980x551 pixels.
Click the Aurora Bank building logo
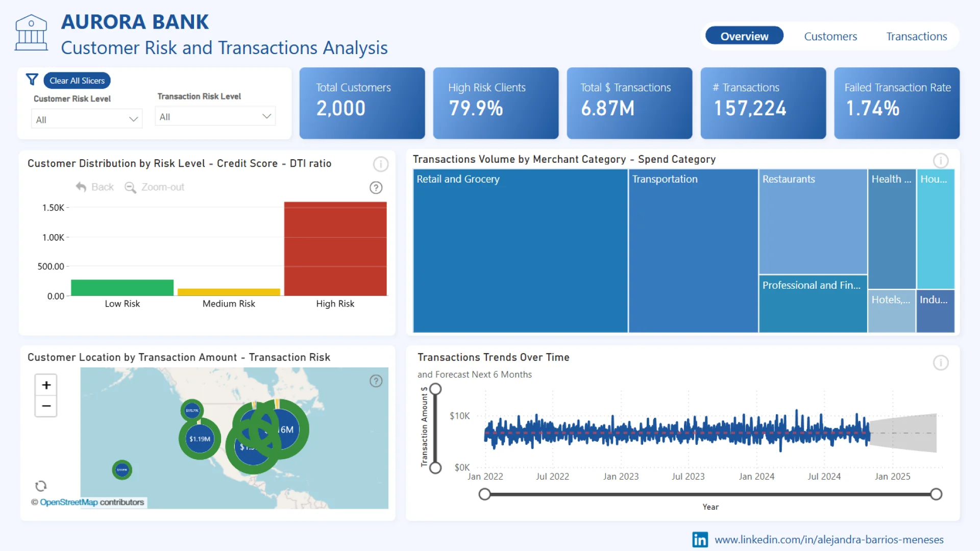[31, 33]
